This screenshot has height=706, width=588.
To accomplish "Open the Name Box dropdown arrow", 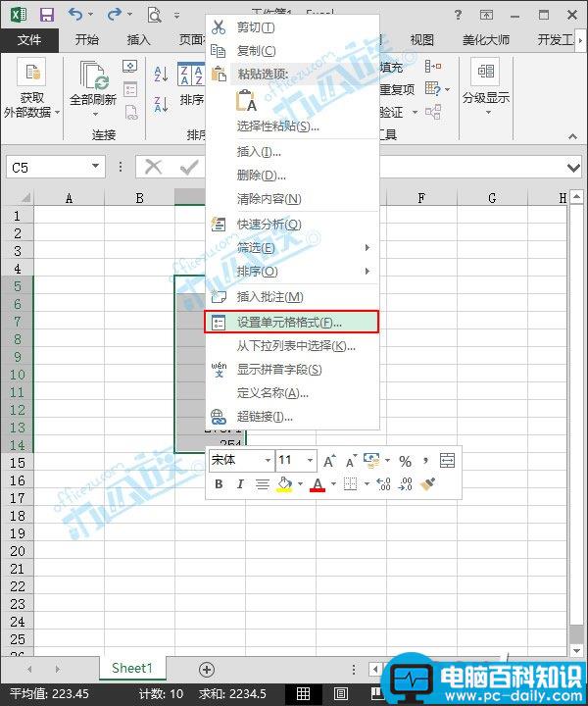I will pos(95,166).
